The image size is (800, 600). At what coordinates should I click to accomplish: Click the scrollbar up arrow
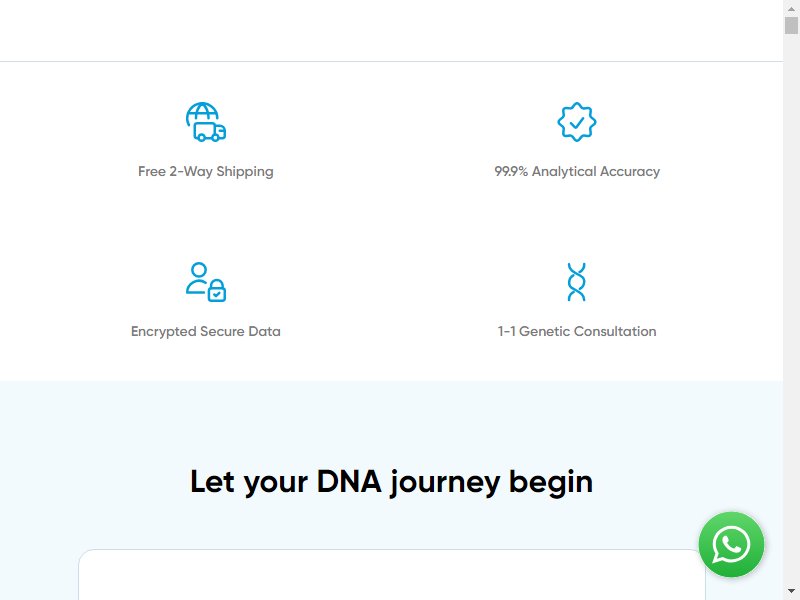tap(791, 8)
